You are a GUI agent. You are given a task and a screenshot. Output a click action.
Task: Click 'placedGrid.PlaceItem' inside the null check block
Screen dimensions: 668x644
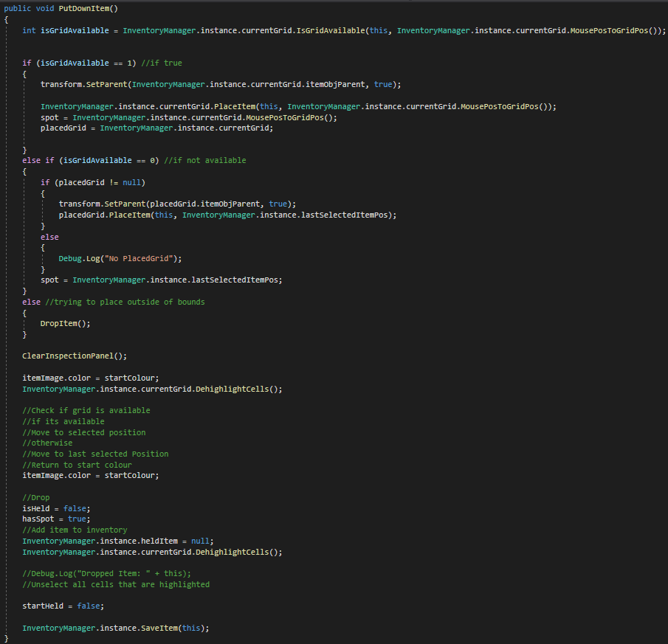coord(104,215)
